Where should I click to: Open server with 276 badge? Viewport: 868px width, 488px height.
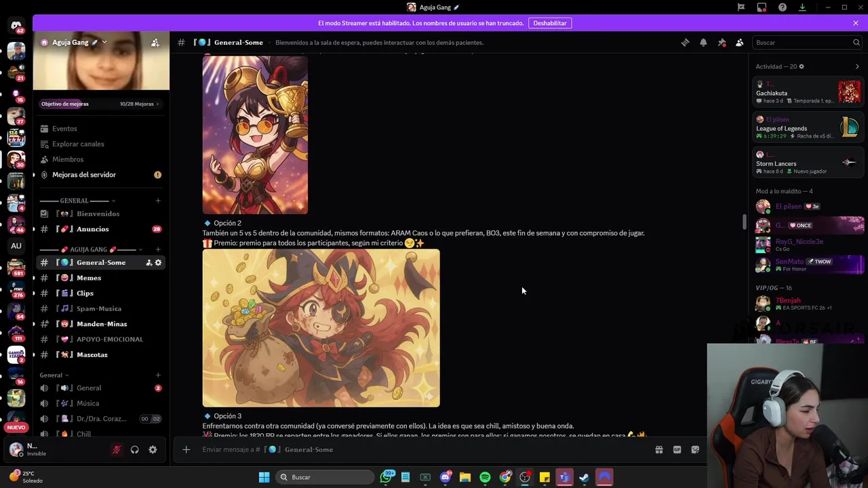pos(16,289)
